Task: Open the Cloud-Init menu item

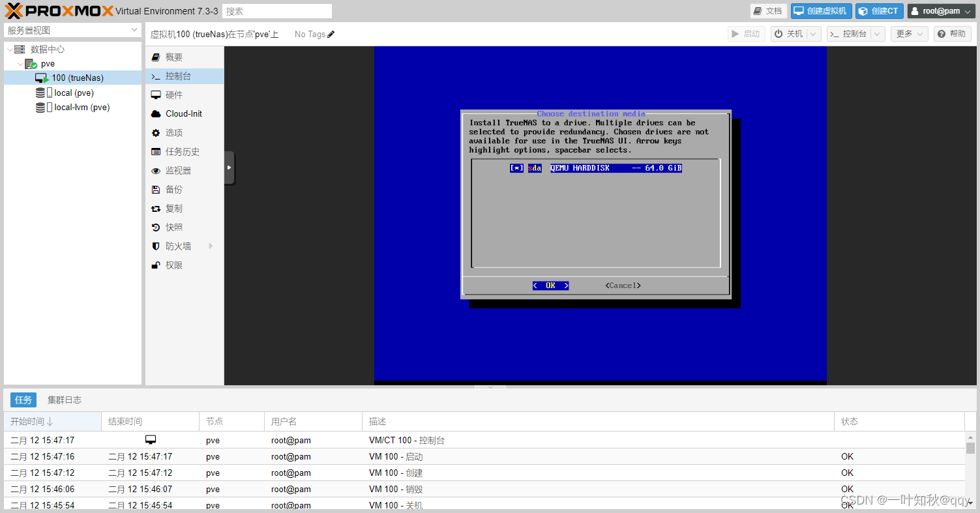Action: pyautogui.click(x=185, y=113)
